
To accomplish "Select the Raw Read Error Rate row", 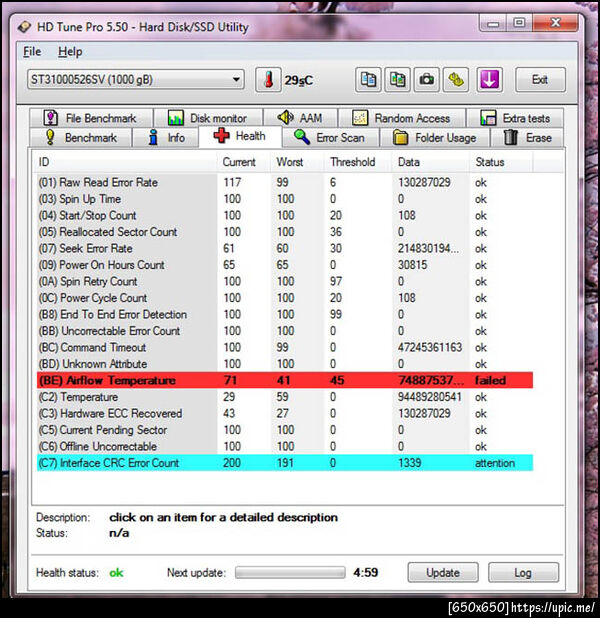I will click(285, 182).
